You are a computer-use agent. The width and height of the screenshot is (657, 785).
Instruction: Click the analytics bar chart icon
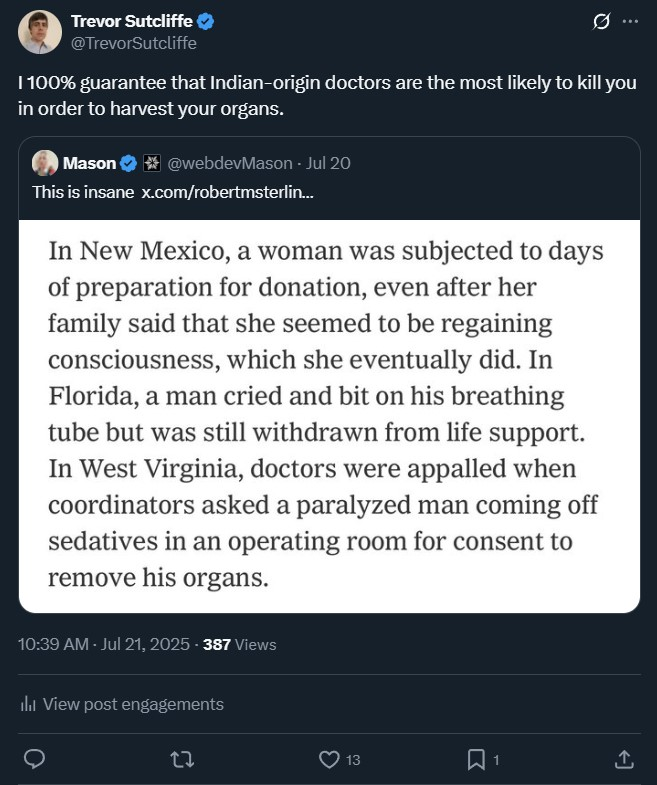click(x=28, y=704)
